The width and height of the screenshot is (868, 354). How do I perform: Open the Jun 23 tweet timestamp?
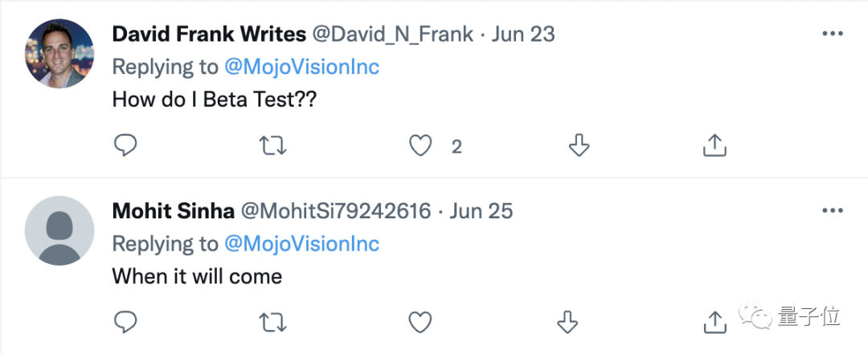522,35
